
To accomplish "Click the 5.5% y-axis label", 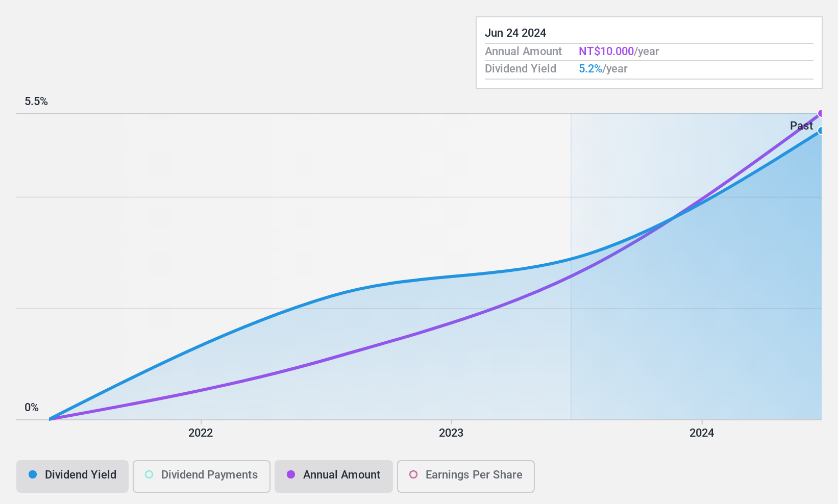I will click(36, 102).
